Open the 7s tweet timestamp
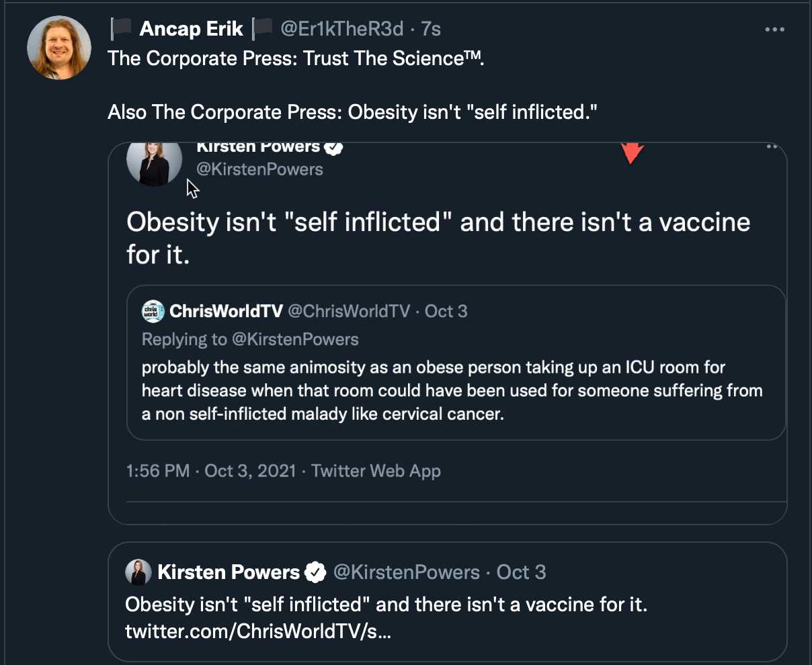The height and width of the screenshot is (665, 812). 431,29
